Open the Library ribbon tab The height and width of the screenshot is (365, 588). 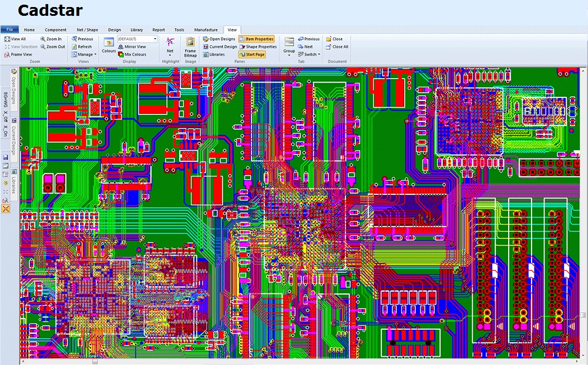point(136,30)
